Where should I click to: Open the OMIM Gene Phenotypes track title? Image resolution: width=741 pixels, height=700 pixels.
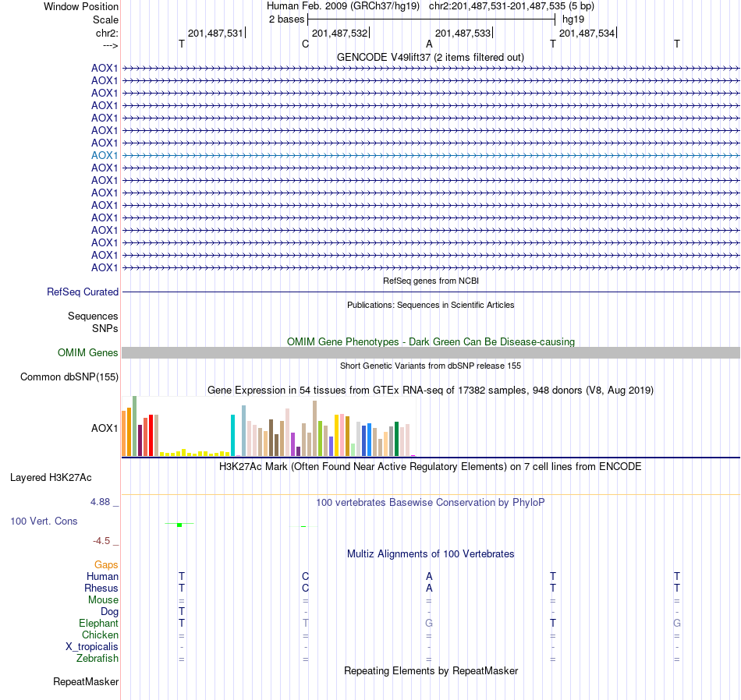[431, 341]
